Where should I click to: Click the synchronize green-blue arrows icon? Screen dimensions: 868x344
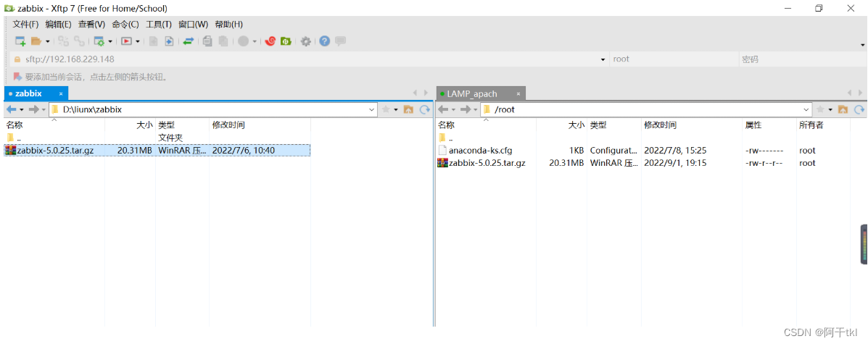coord(189,41)
